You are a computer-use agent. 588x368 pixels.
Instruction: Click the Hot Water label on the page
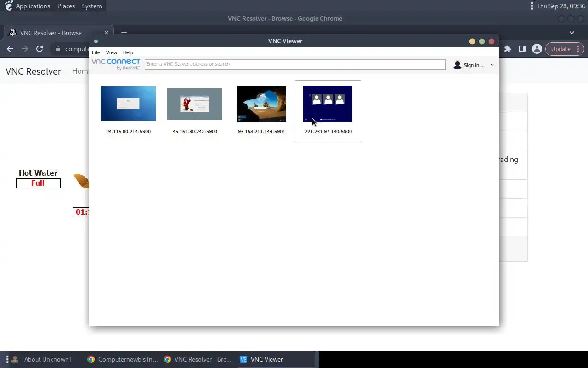[x=38, y=173]
